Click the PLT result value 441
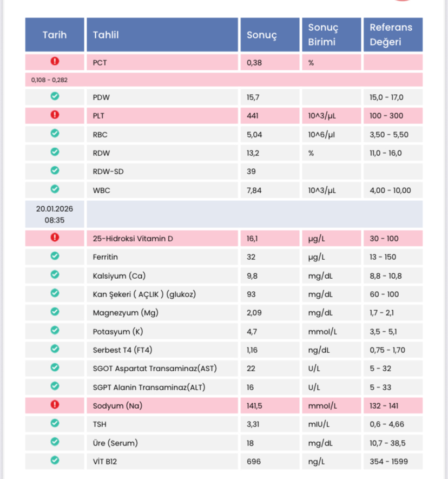The width and height of the screenshot is (448, 479). coord(253,116)
